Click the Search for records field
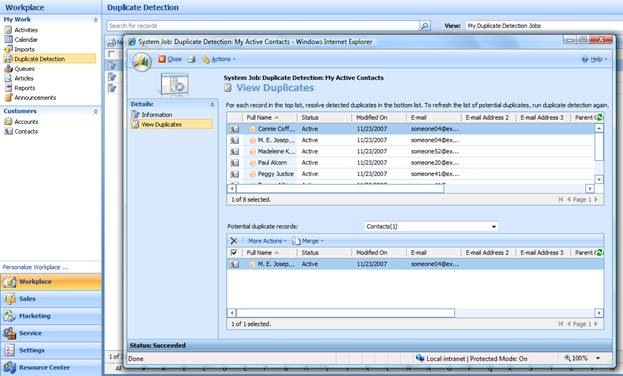The image size is (623, 376). click(263, 26)
